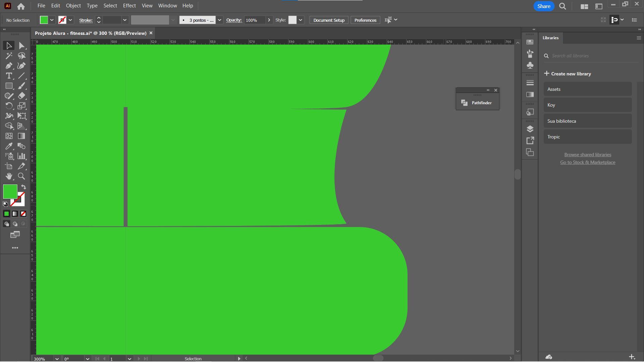Select the Scale tool
Screen dimensions: 644x362
[x=22, y=106]
